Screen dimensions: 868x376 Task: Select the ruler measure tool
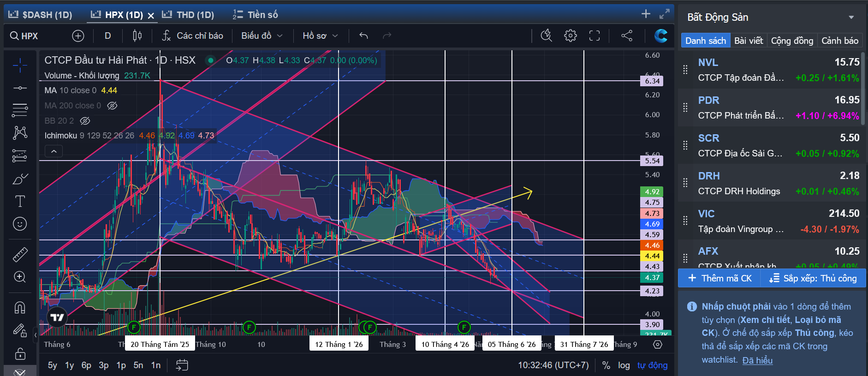point(19,254)
